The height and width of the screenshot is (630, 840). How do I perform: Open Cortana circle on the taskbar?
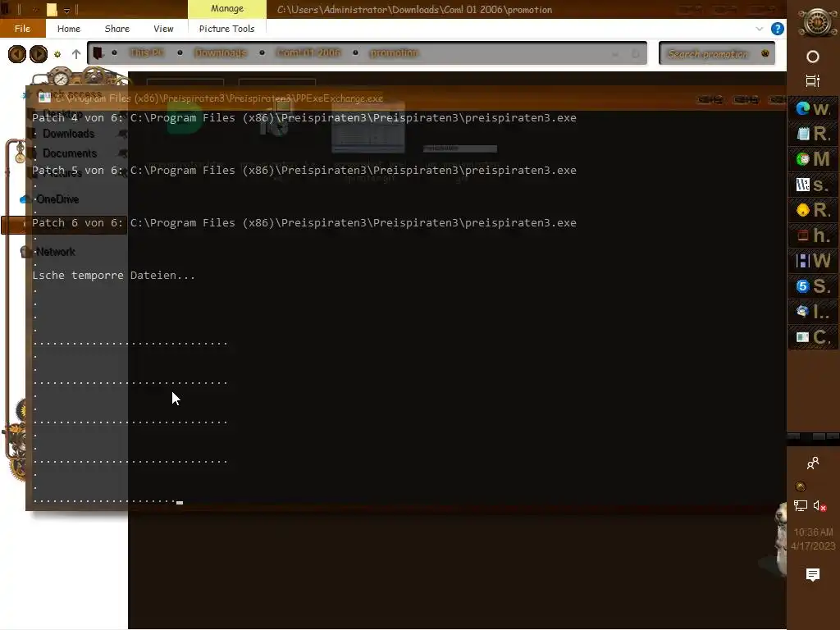pyautogui.click(x=813, y=57)
